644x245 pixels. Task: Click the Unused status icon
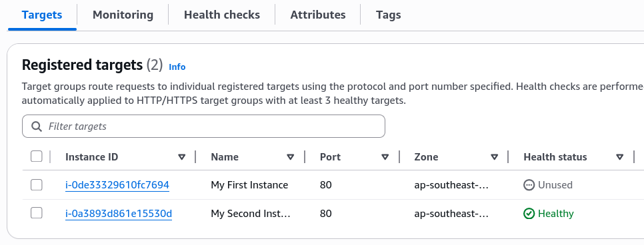tap(529, 185)
